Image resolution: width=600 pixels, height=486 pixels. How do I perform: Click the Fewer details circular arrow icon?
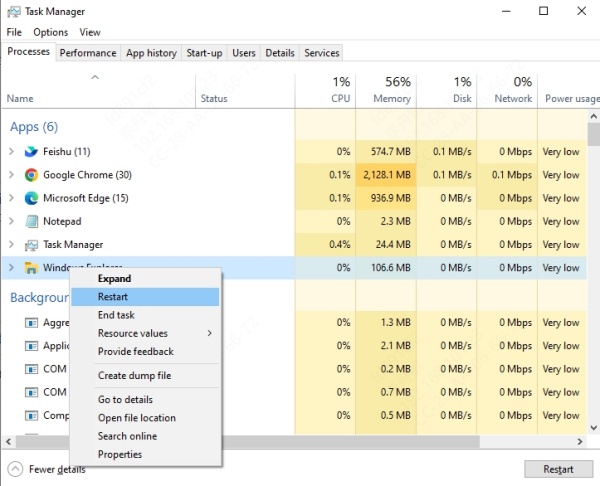(15, 469)
